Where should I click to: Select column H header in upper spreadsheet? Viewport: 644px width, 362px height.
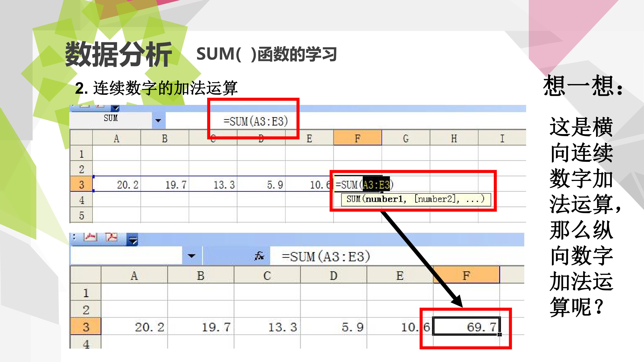(x=454, y=138)
